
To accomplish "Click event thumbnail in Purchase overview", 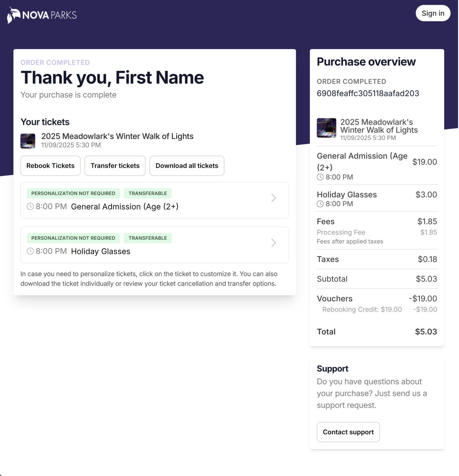I will pyautogui.click(x=326, y=128).
